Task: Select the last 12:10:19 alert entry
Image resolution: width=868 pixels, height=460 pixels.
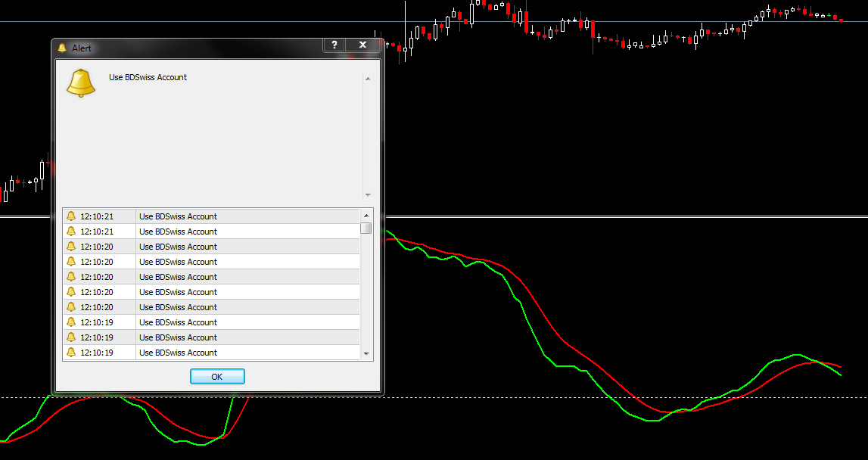Action: [x=178, y=353]
